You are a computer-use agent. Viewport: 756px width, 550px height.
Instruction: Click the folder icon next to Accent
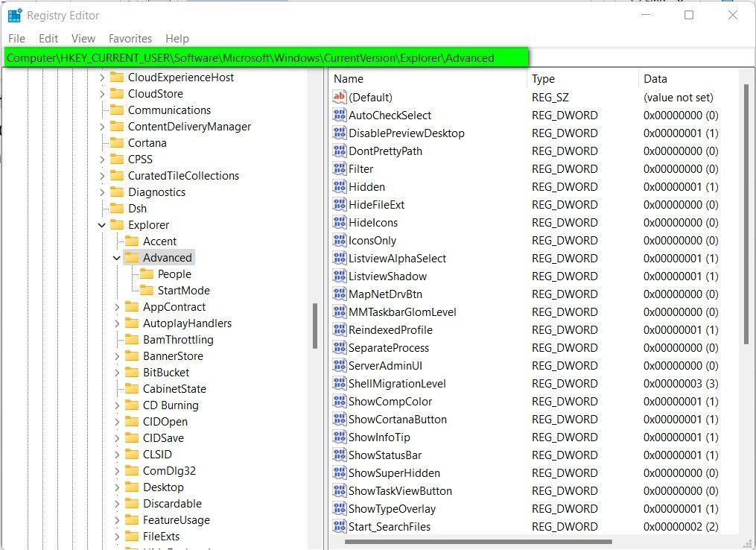pyautogui.click(x=132, y=241)
